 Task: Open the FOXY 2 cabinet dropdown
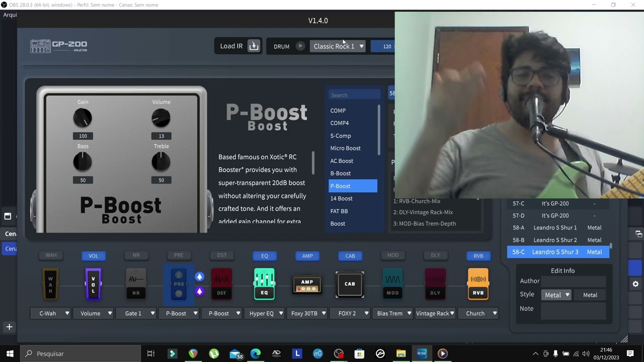[350, 313]
